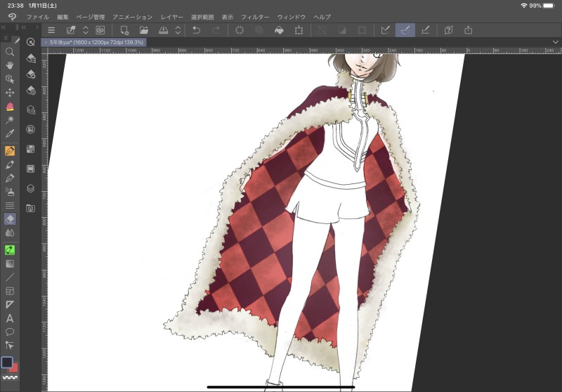Click the Fill bucket icon in the command bar
Image resolution: width=562 pixels, height=392 pixels.
[278, 30]
